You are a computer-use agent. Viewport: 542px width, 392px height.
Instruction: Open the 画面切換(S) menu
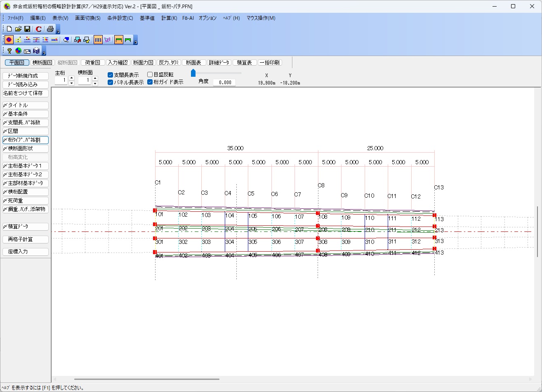point(88,18)
